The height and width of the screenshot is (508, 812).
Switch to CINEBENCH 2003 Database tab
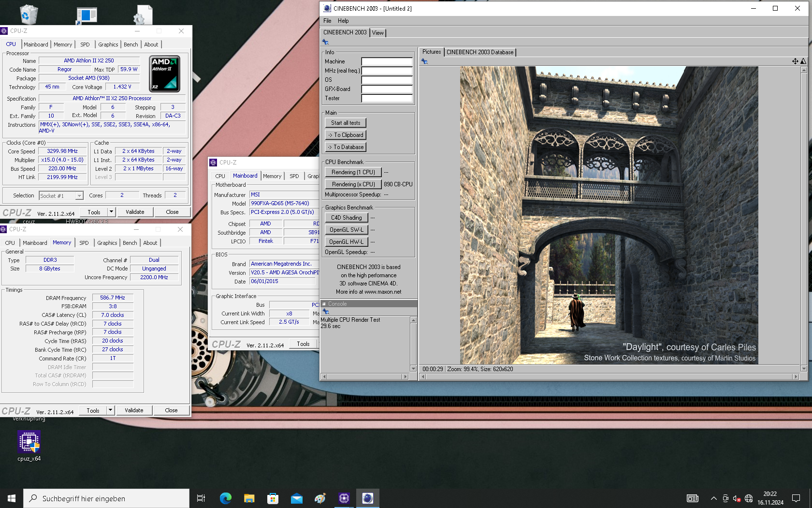click(480, 52)
